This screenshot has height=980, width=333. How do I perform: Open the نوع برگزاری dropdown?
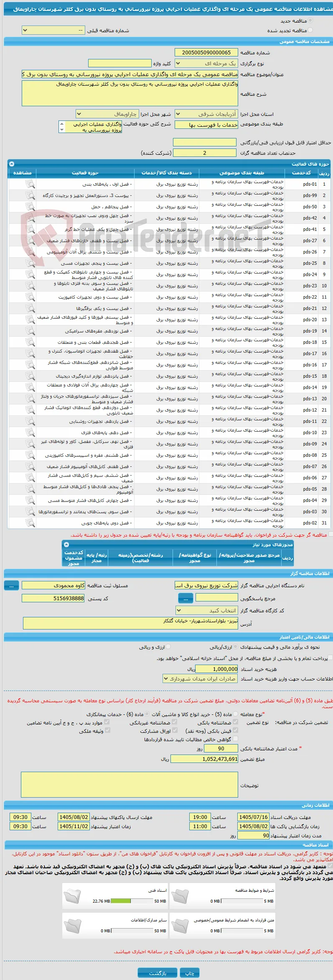[206, 63]
